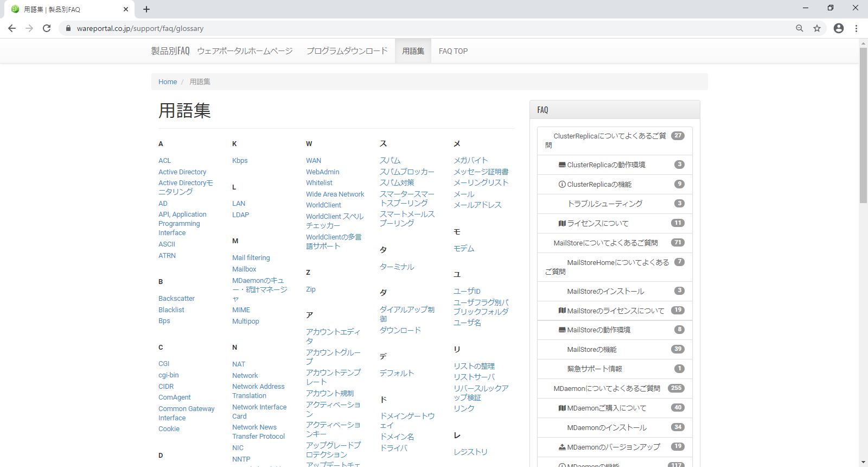
Task: Open the デフォルト glossary term
Action: (x=397, y=373)
